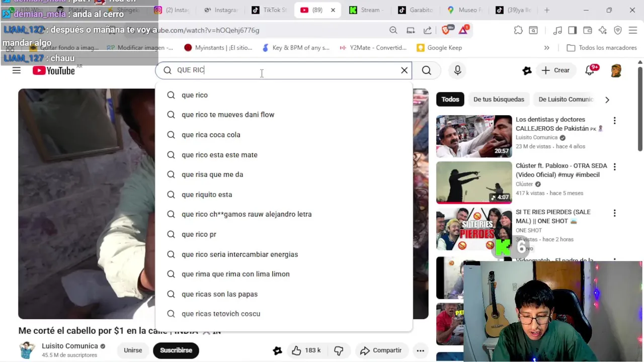Choose suggestion 'que rica coca cola'

[x=284, y=135]
